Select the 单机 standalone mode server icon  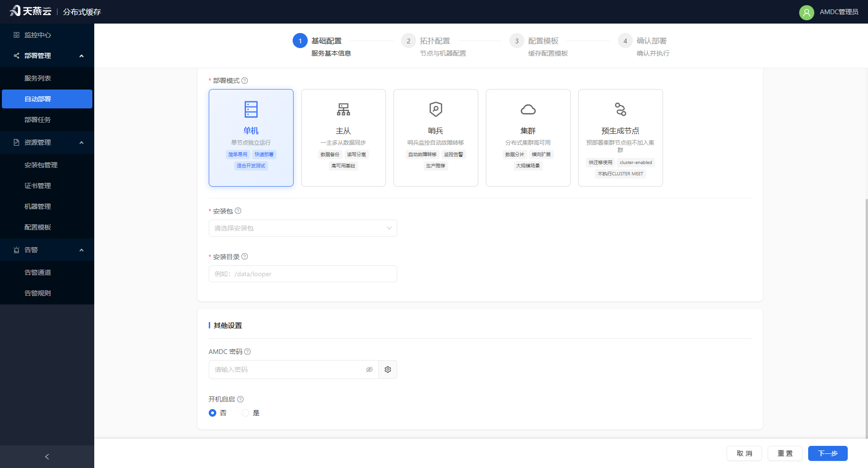pos(251,109)
